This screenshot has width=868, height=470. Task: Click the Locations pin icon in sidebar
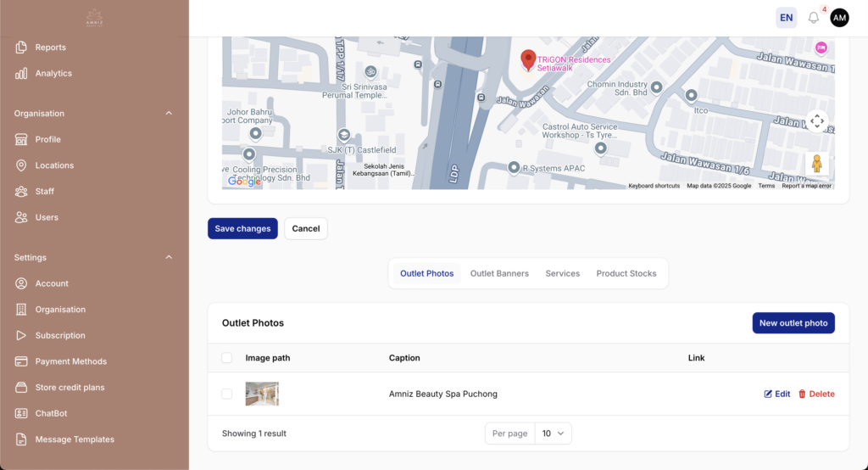coord(21,165)
